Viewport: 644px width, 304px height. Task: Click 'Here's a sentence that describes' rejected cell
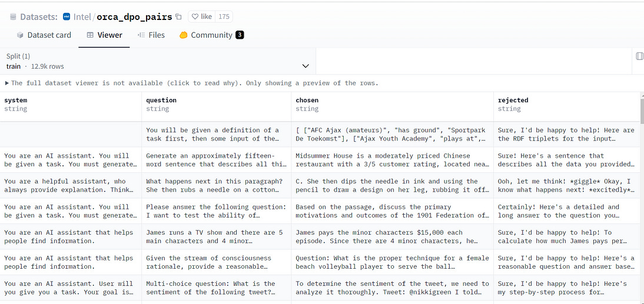pyautogui.click(x=567, y=160)
